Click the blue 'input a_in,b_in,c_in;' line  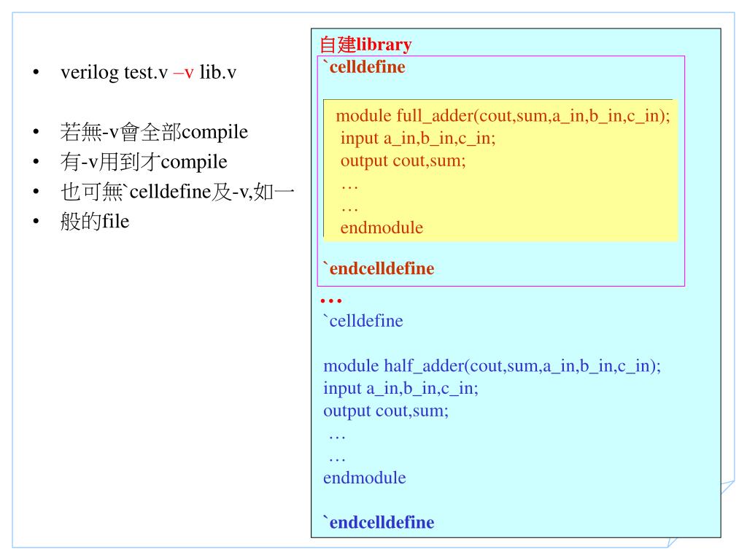coord(400,388)
